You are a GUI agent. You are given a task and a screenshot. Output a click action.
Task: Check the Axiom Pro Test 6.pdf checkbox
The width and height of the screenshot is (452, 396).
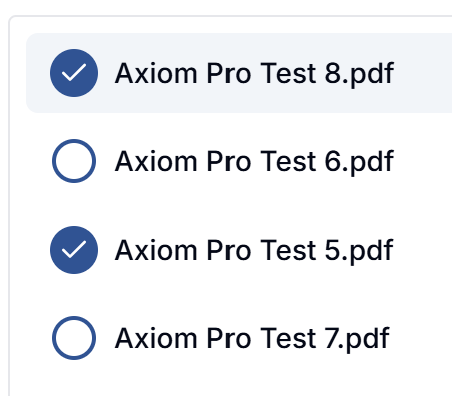(74, 161)
